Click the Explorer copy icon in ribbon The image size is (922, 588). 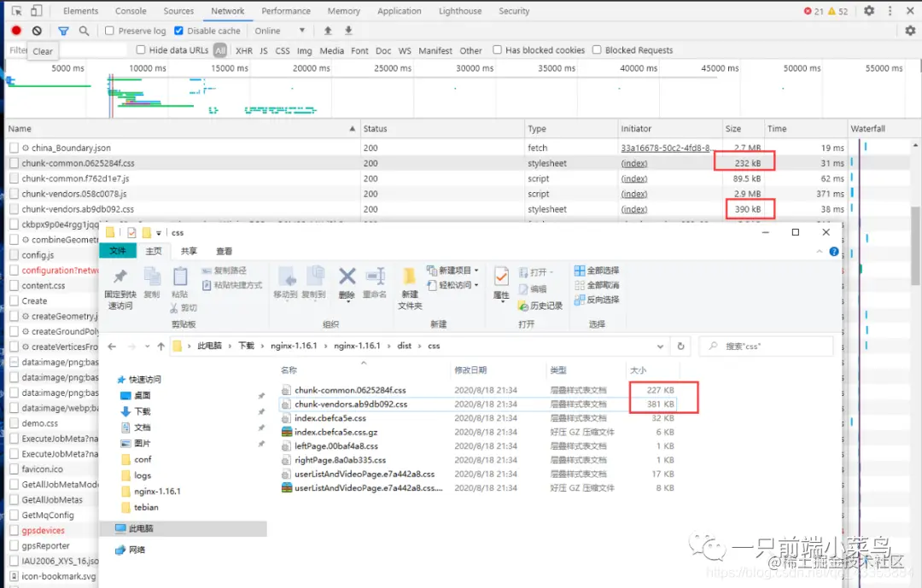(152, 277)
